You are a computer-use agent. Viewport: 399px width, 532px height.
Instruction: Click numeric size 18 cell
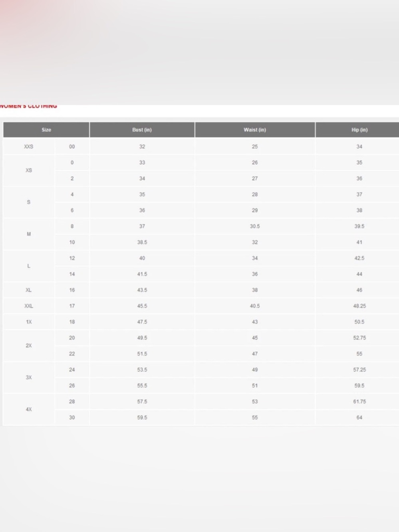coord(72,322)
